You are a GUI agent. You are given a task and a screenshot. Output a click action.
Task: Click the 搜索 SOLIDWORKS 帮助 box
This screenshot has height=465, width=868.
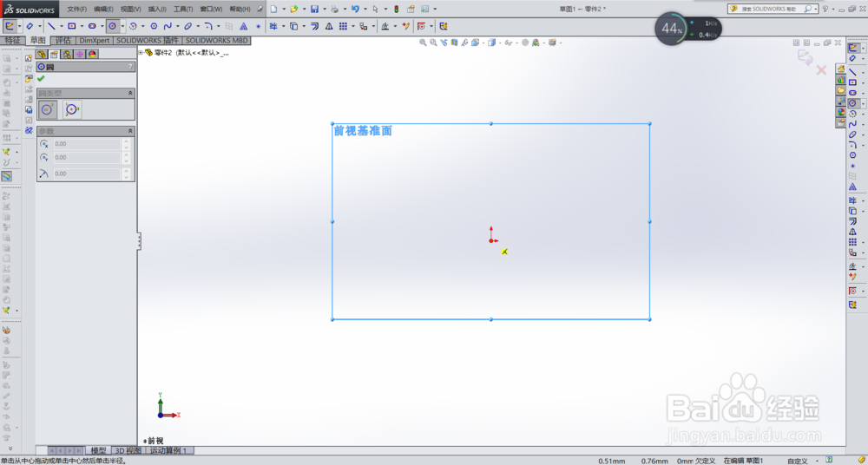coord(773,9)
